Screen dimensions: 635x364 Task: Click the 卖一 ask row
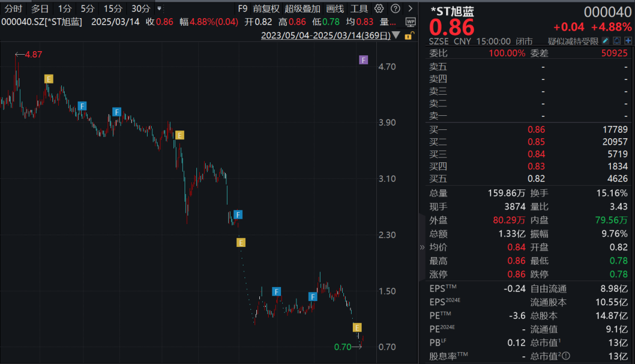[x=528, y=116]
